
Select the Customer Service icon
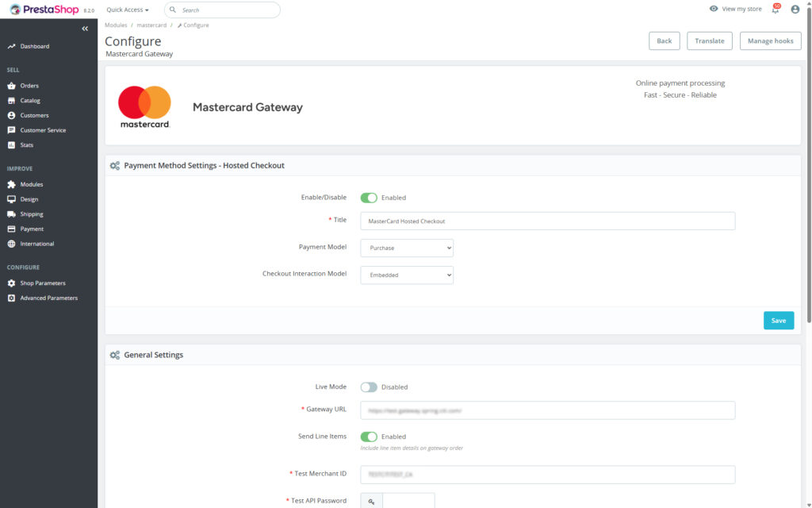pos(13,129)
